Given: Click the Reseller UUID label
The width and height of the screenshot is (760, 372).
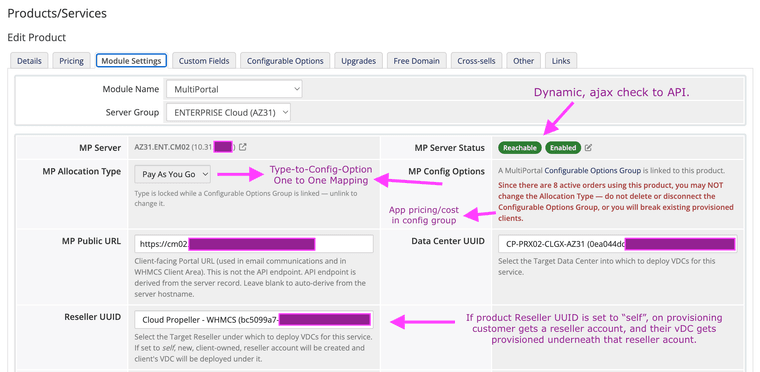Looking at the screenshot, I should pos(93,317).
